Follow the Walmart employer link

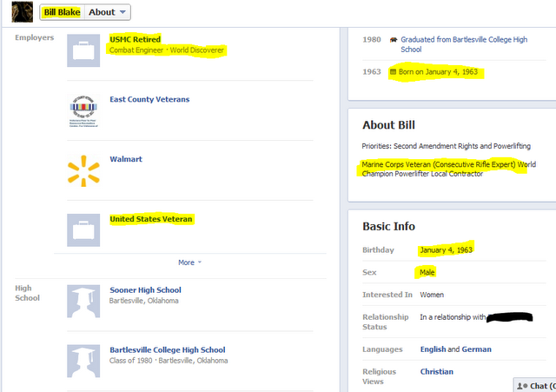click(126, 160)
